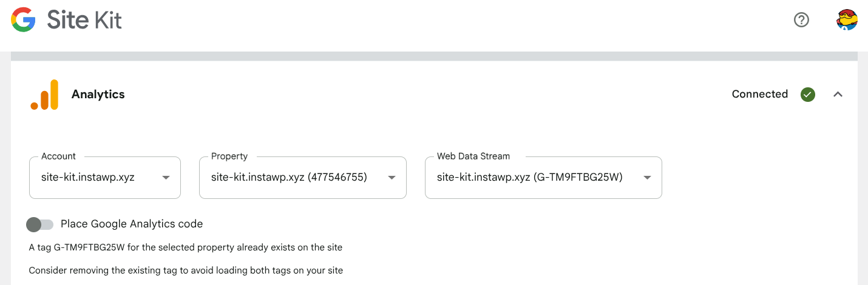This screenshot has height=285, width=868.
Task: Toggle Place Google Analytics code switch
Action: click(40, 224)
